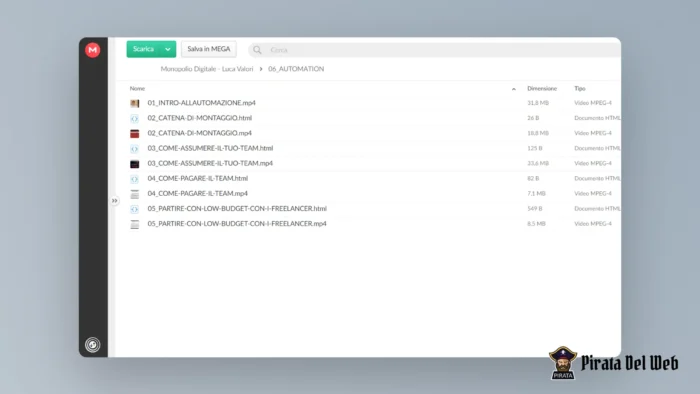700x394 pixels.
Task: Open the Scarica dropdown arrow
Action: (168, 49)
